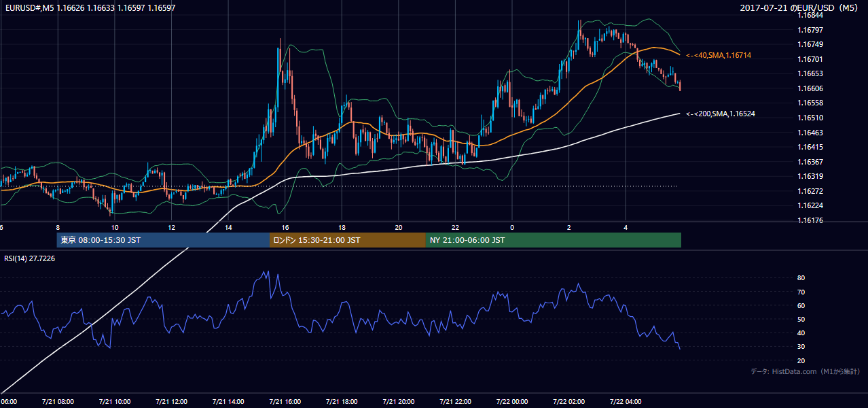This screenshot has height=408, width=868.
Task: Click price axis value 1.16797
Action: point(810,30)
